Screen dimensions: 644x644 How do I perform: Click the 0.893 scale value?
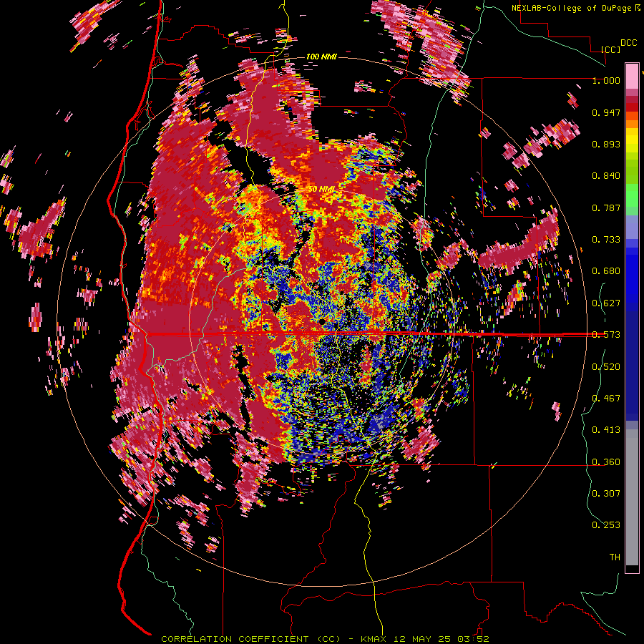pyautogui.click(x=606, y=144)
